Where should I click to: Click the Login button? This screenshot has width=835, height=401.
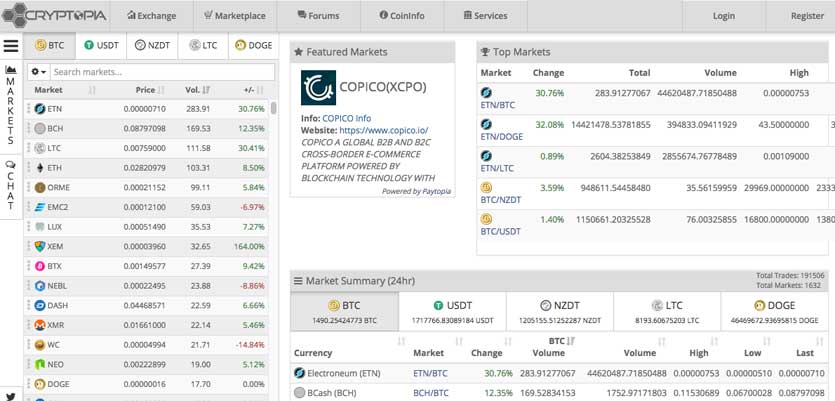723,16
